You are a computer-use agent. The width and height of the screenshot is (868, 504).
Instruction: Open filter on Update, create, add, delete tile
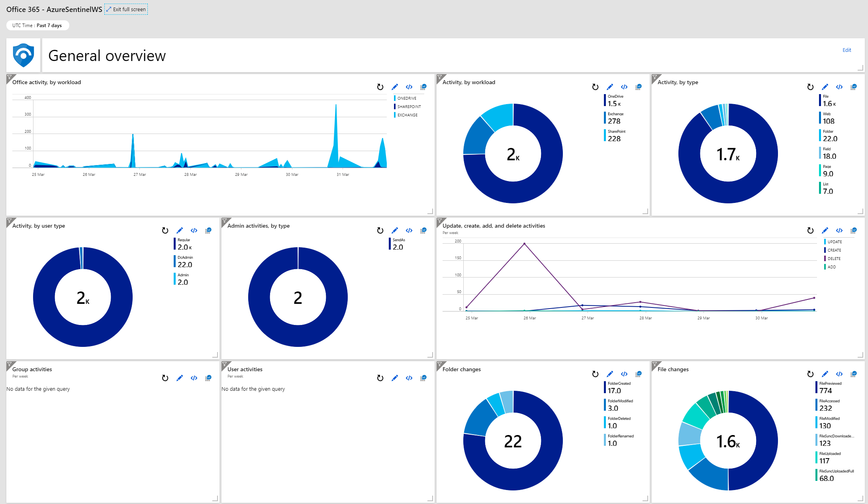439,221
